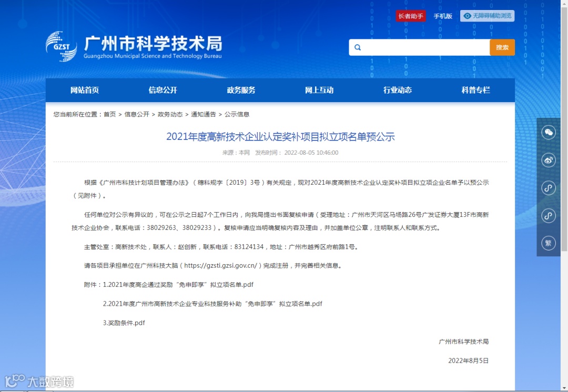Switch to traditional Chinese with 繁 icon
The width and height of the screenshot is (568, 392).
(x=549, y=243)
